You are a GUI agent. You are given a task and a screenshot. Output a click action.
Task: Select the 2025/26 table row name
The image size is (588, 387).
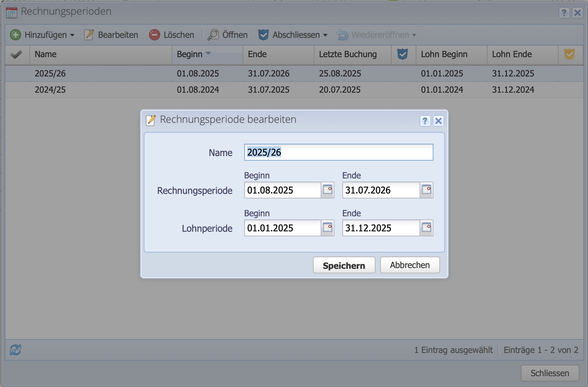pos(50,73)
